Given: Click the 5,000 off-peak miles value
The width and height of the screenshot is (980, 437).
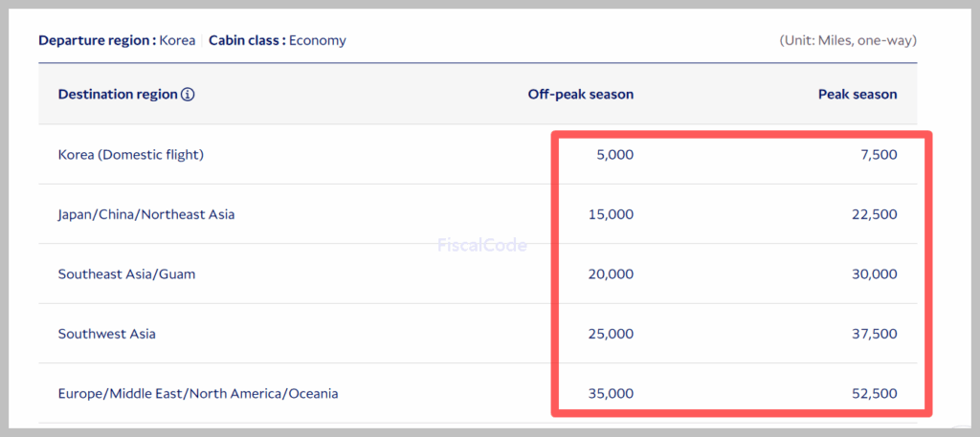Looking at the screenshot, I should (613, 154).
